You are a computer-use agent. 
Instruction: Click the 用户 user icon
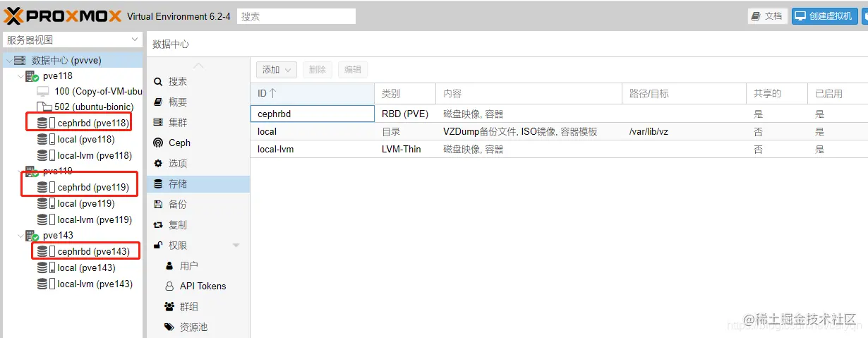coord(169,265)
